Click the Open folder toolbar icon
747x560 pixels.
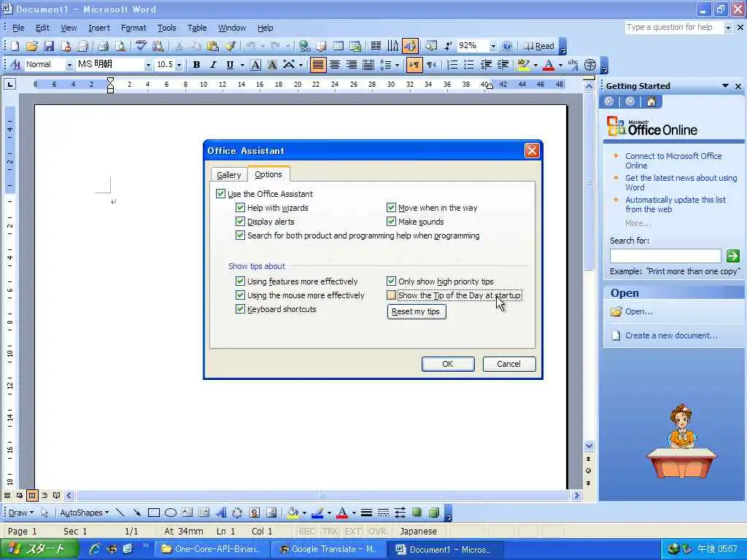click(32, 46)
